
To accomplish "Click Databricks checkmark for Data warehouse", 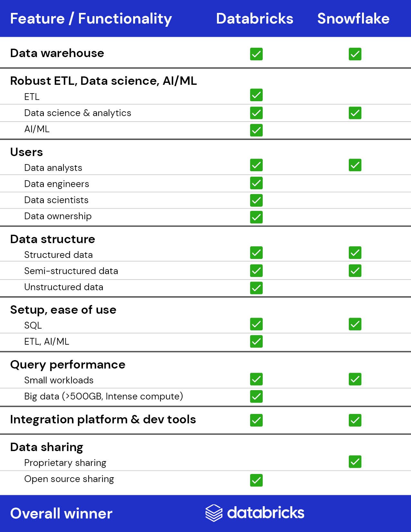I will tap(256, 54).
